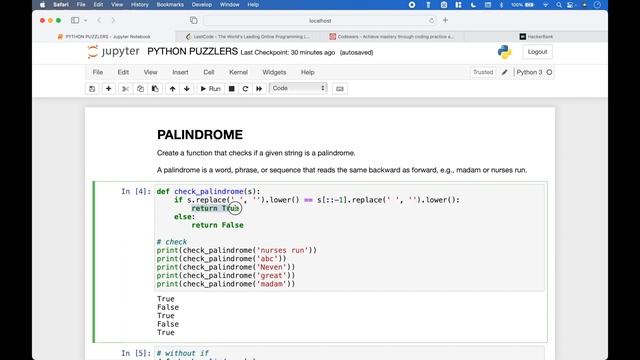
Task: Click the Trusted notebook indicator
Action: (483, 72)
